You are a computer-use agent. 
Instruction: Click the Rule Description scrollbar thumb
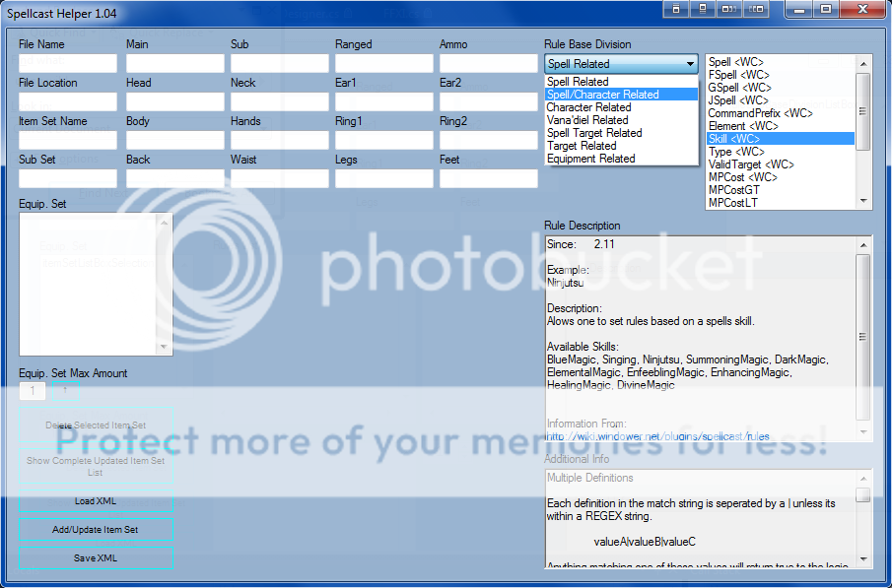click(862, 336)
